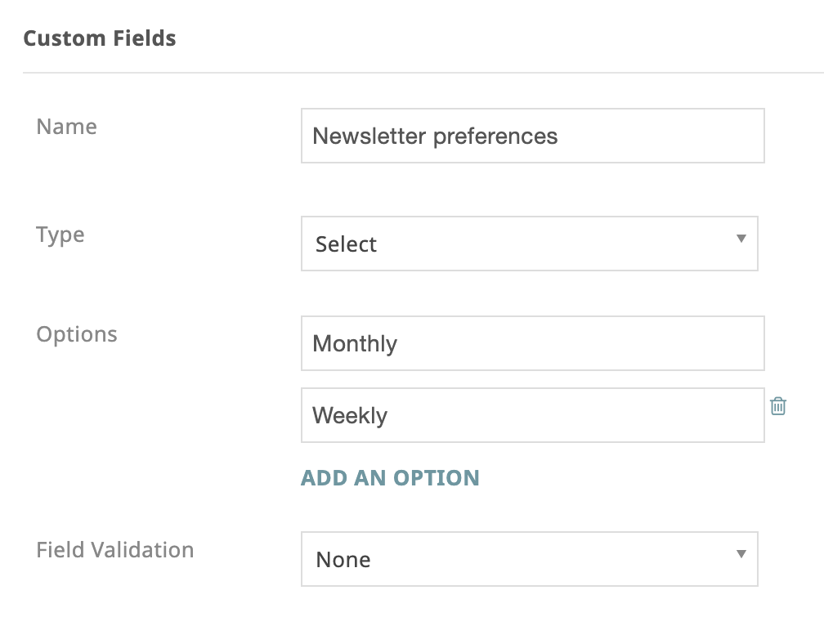Edit the Monthly option field
The height and width of the screenshot is (644, 824).
(532, 343)
